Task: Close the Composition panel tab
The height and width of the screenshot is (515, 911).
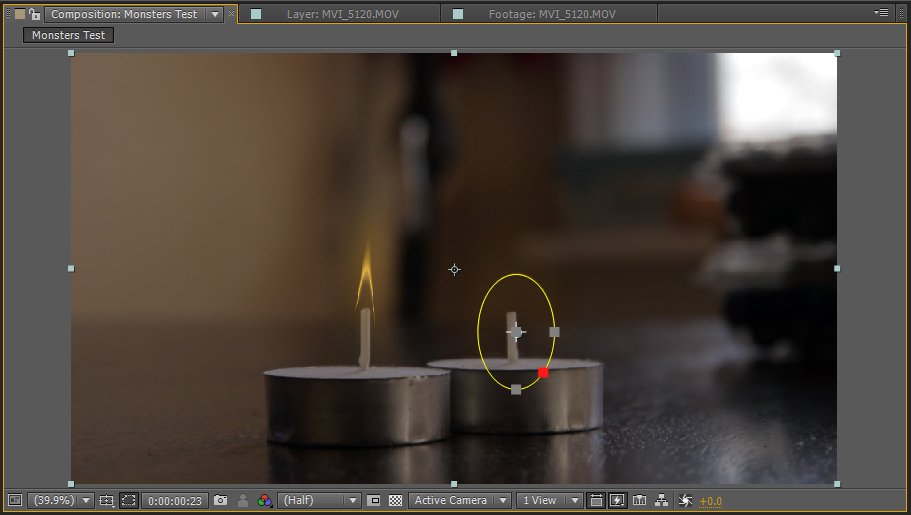Action: (x=231, y=13)
